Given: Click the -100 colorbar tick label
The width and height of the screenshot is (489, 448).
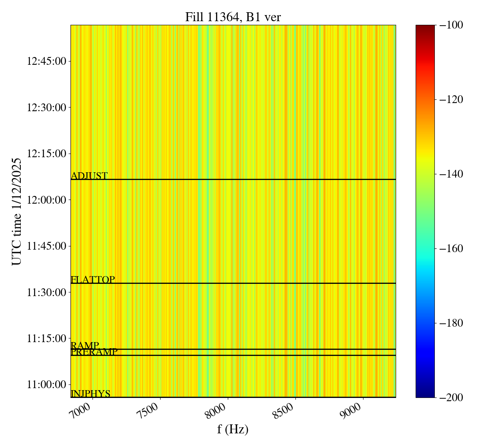Looking at the screenshot, I should point(452,25).
